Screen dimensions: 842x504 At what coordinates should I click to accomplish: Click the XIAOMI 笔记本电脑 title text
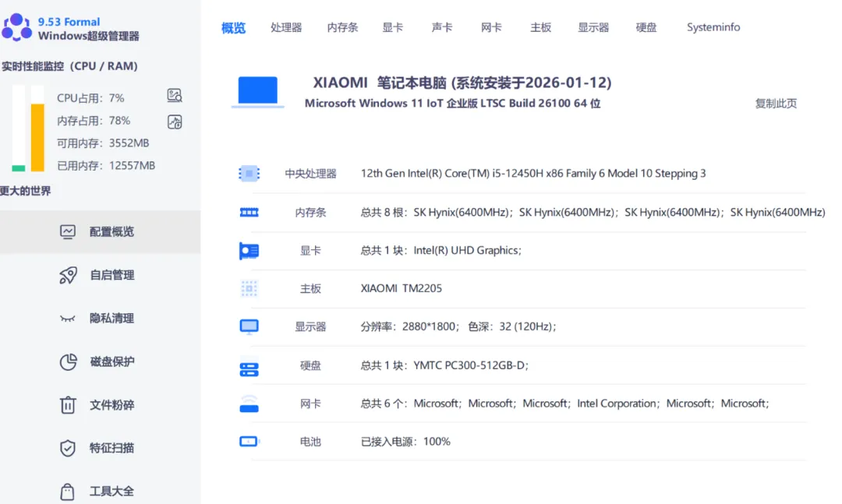point(462,83)
